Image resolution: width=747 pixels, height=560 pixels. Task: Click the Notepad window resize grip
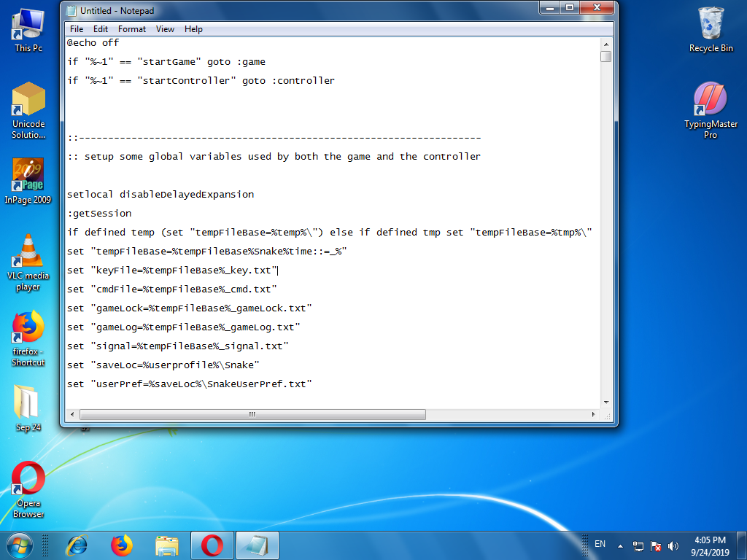(x=607, y=415)
